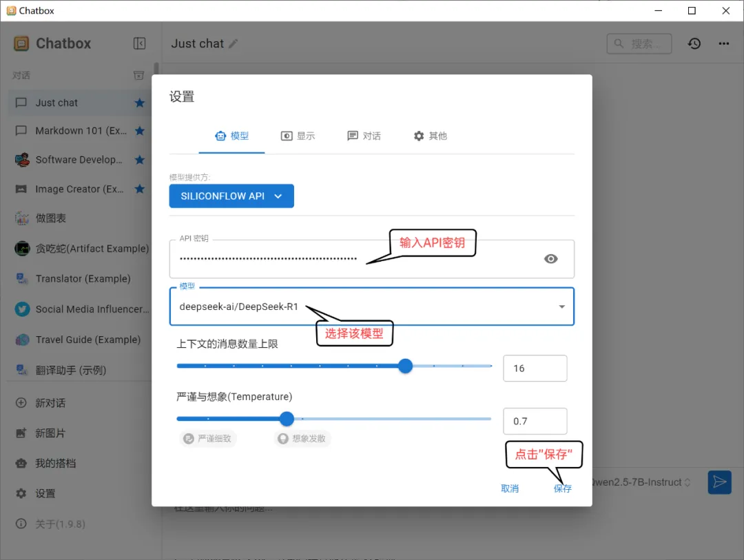Click the Translator (Example) avatar icon
The width and height of the screenshot is (744, 560).
(22, 278)
